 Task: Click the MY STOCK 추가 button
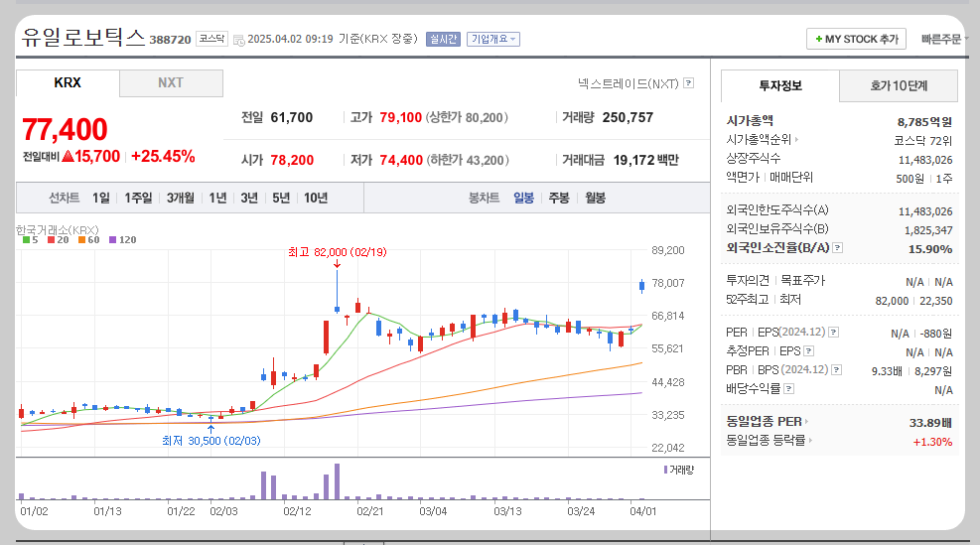(856, 39)
